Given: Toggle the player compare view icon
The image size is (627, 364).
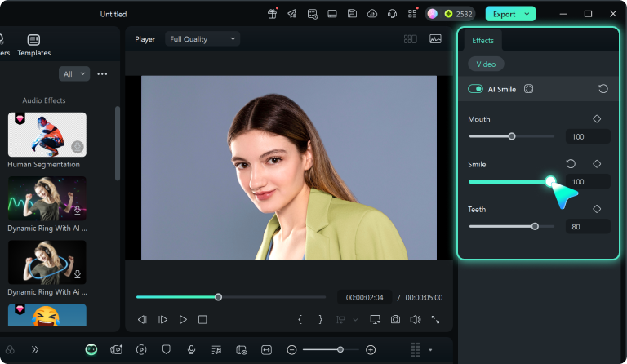Looking at the screenshot, I should coord(411,39).
